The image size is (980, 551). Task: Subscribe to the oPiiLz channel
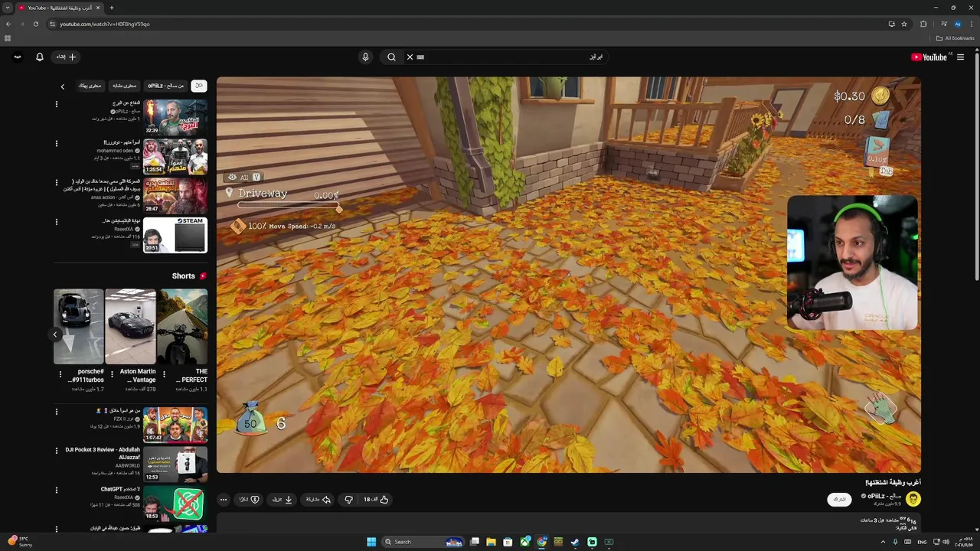(839, 499)
